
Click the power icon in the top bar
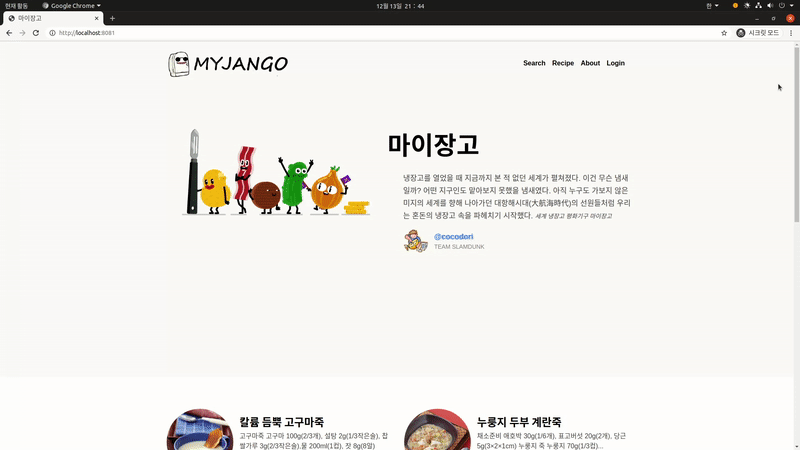[x=782, y=6]
